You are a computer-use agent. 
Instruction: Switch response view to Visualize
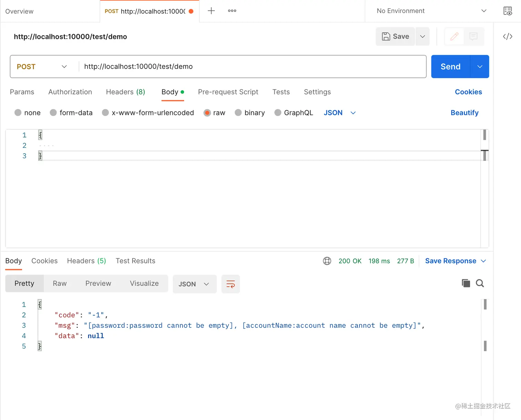coord(144,283)
